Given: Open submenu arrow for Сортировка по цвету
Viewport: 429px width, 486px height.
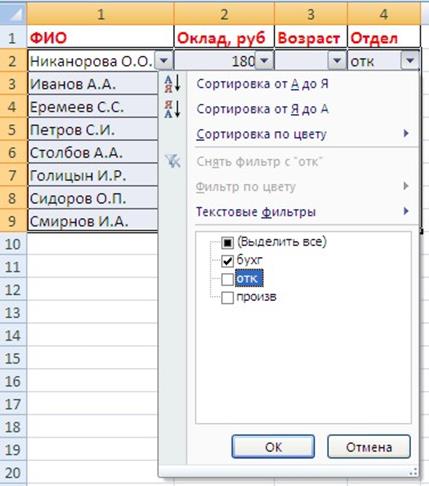Looking at the screenshot, I should (x=406, y=134).
